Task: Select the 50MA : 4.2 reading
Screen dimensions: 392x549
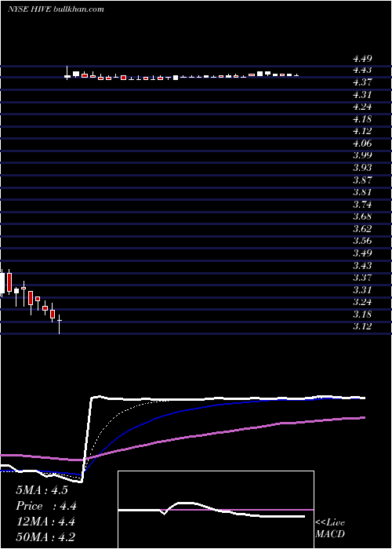Action: [45, 537]
